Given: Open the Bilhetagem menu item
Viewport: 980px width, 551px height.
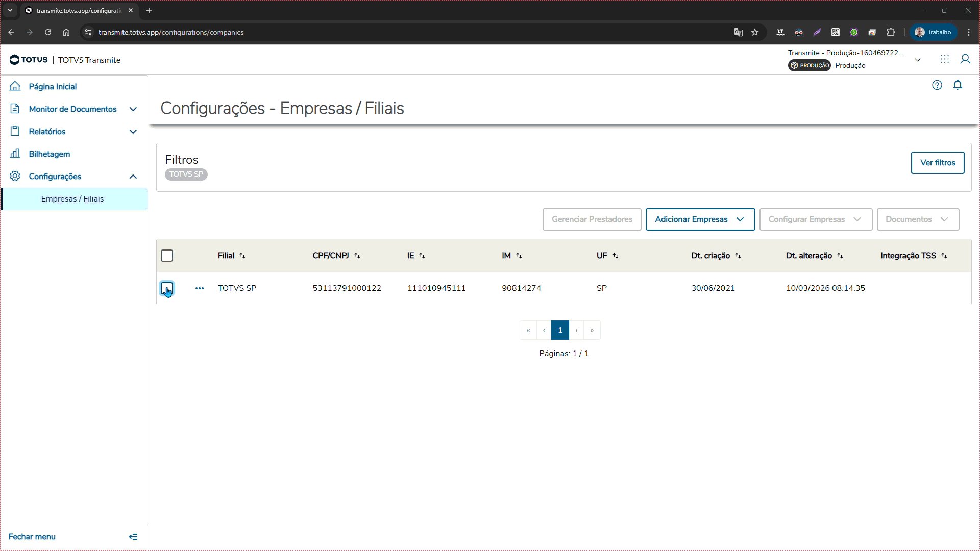Looking at the screenshot, I should (x=49, y=154).
